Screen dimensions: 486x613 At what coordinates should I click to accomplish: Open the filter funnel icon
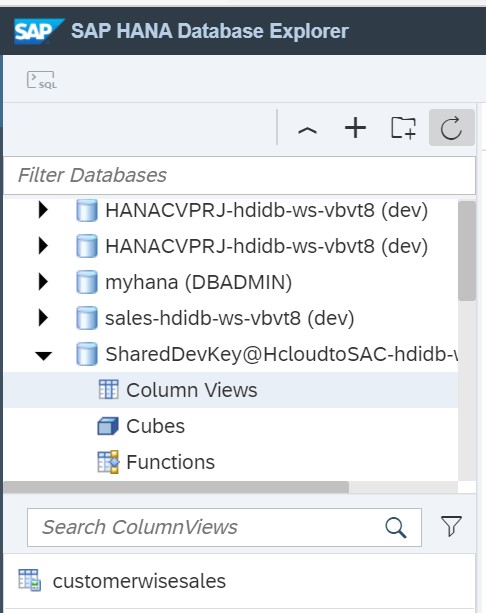tap(451, 526)
